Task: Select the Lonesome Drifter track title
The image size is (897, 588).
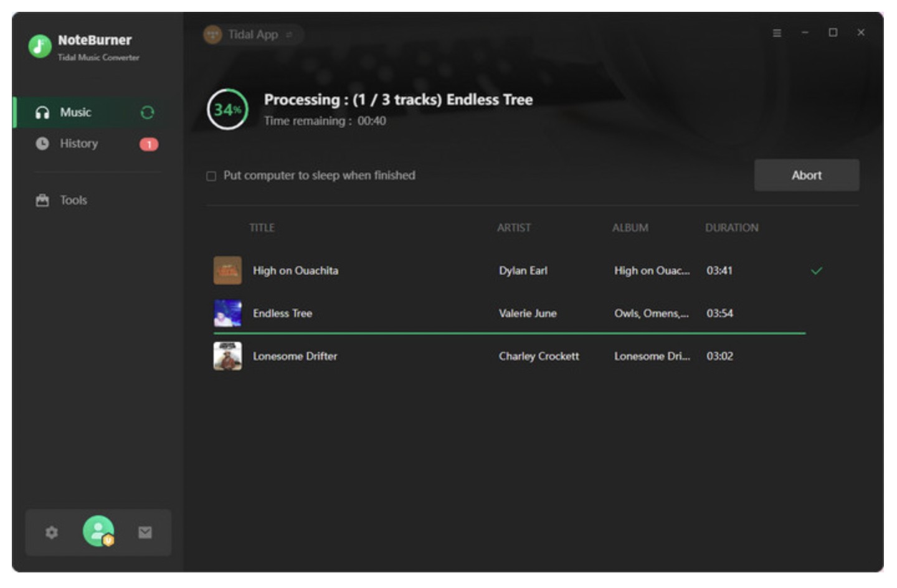Action: [295, 356]
